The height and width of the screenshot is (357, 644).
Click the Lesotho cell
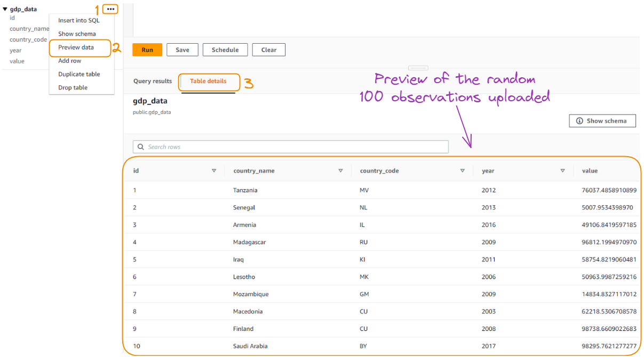244,277
